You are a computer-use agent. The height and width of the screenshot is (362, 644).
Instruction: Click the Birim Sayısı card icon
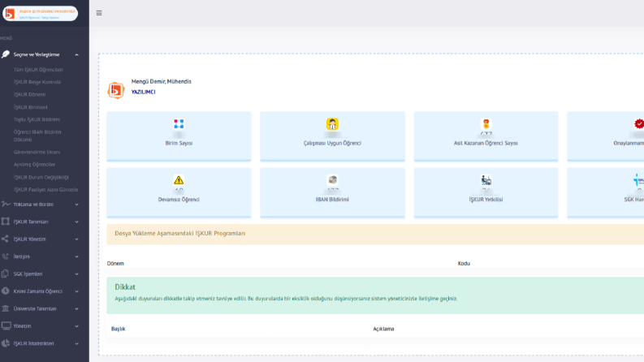tap(179, 124)
